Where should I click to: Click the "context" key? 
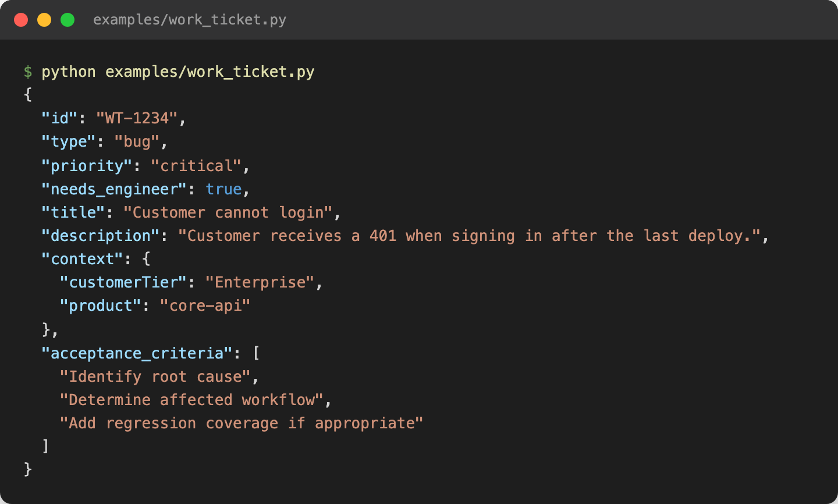point(82,259)
